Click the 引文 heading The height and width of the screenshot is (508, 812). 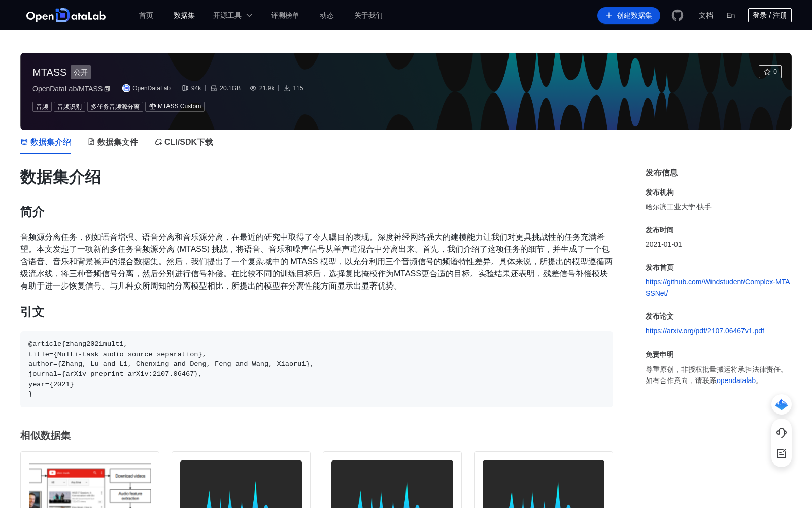click(32, 312)
